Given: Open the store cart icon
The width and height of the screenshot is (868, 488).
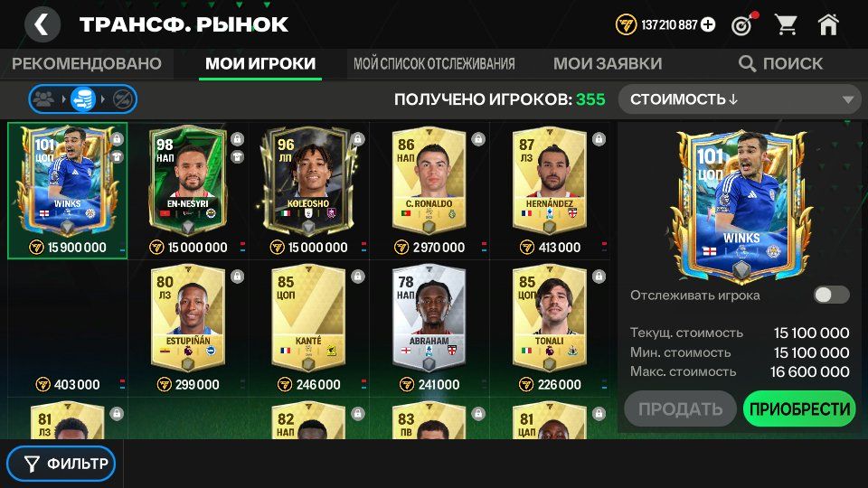Looking at the screenshot, I should click(x=786, y=24).
